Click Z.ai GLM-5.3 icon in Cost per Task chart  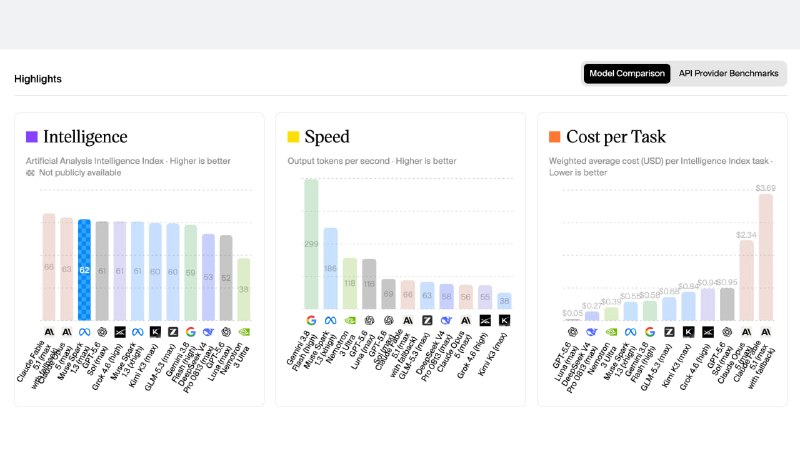[669, 332]
